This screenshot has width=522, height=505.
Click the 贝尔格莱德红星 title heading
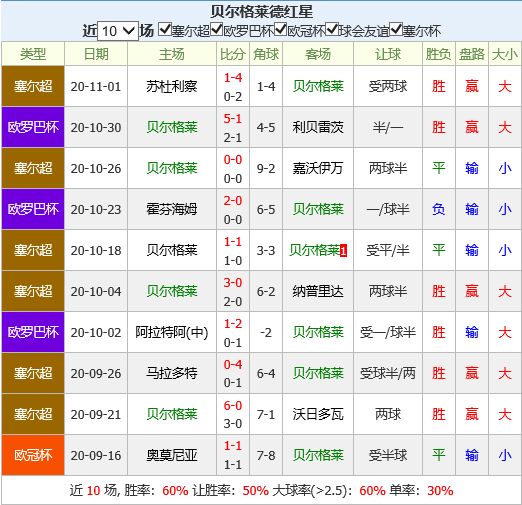pos(262,12)
